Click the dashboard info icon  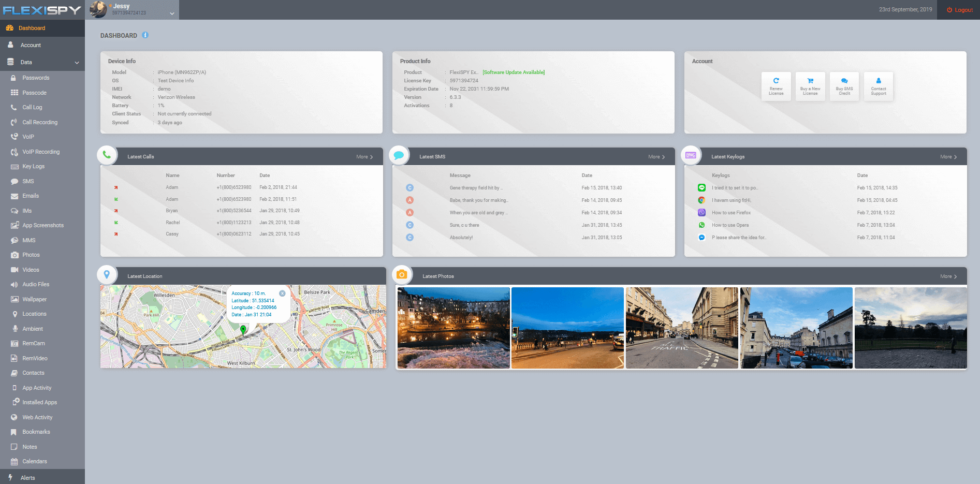coord(145,35)
